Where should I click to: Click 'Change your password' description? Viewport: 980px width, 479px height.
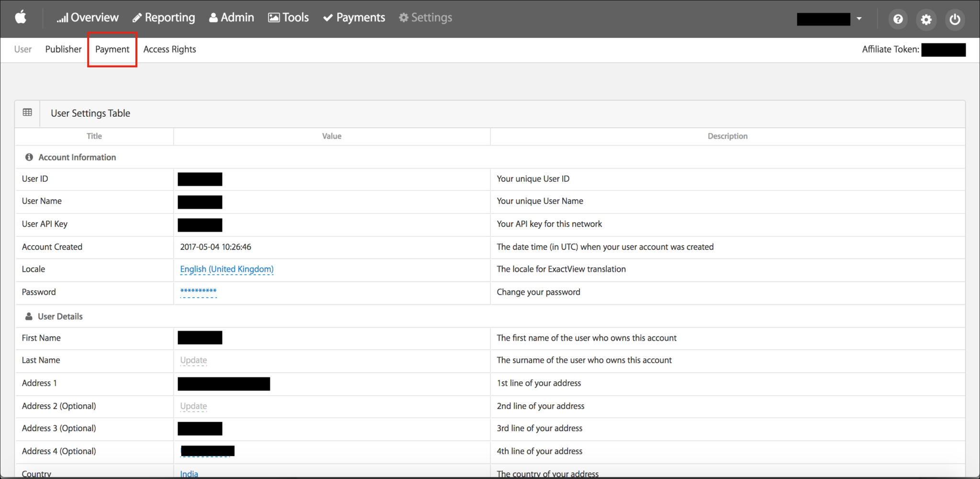[538, 292]
